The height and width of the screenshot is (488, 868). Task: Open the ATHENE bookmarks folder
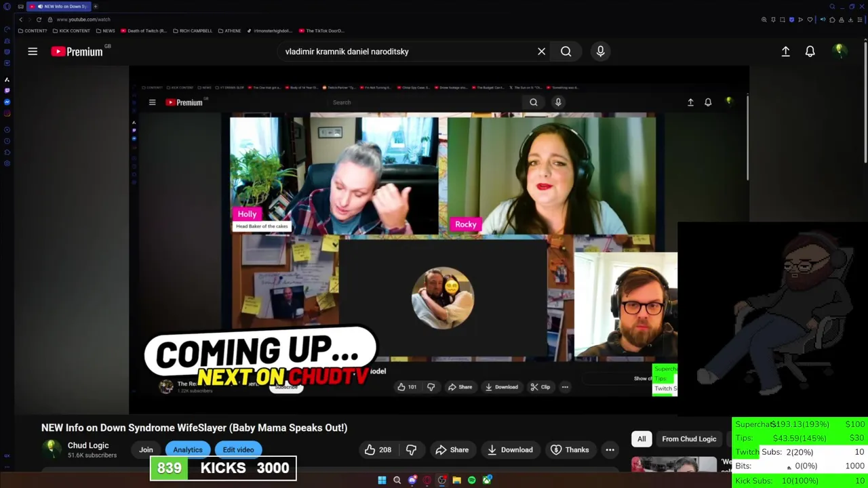click(229, 30)
